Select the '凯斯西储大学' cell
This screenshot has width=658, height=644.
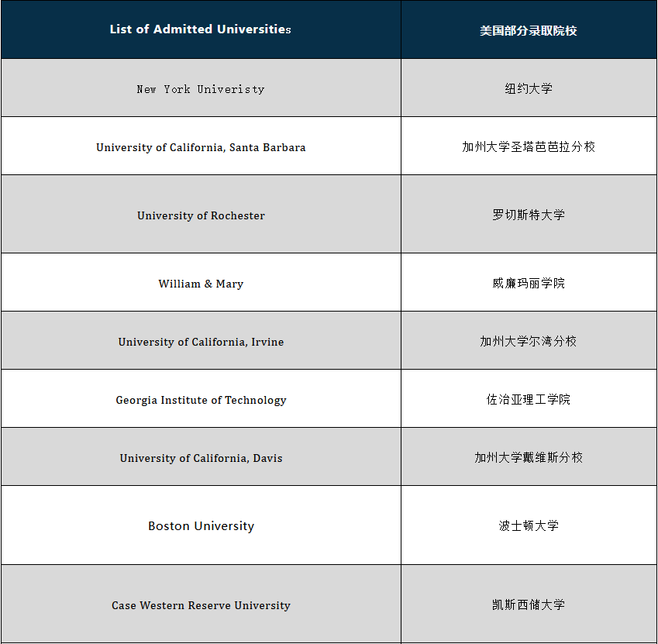(x=529, y=604)
